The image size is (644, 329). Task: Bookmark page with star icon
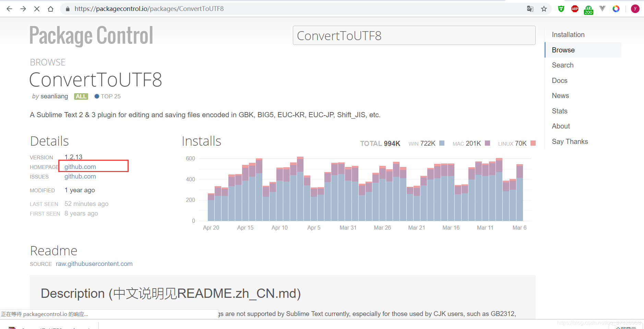[x=544, y=9]
